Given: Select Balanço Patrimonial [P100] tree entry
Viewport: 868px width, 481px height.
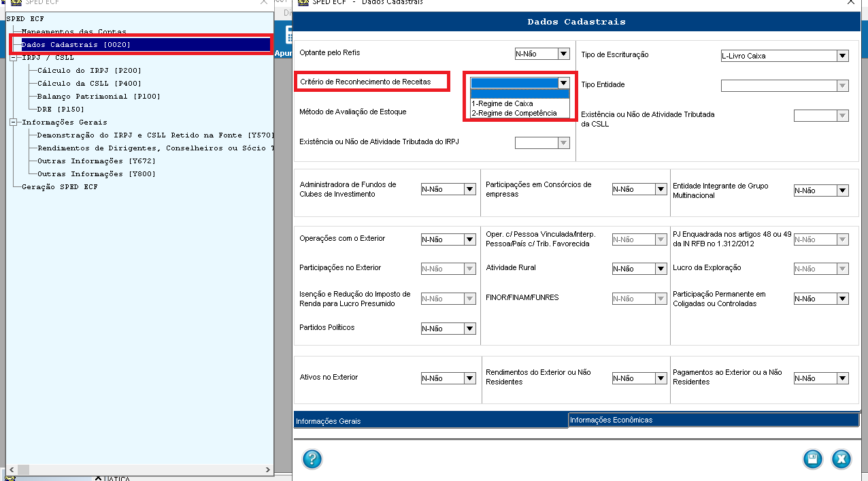Looking at the screenshot, I should pos(99,96).
